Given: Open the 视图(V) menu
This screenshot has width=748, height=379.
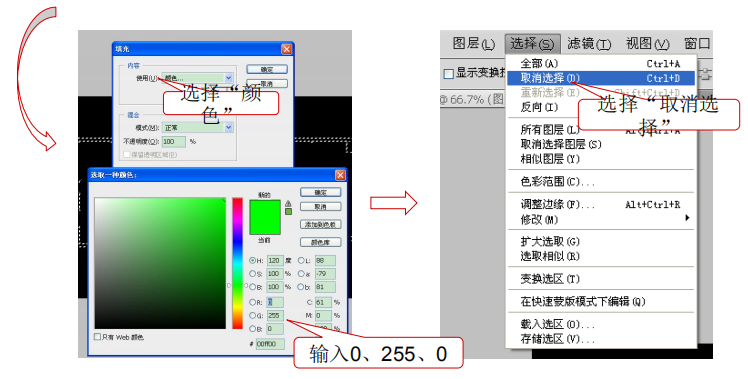Looking at the screenshot, I should [x=648, y=44].
